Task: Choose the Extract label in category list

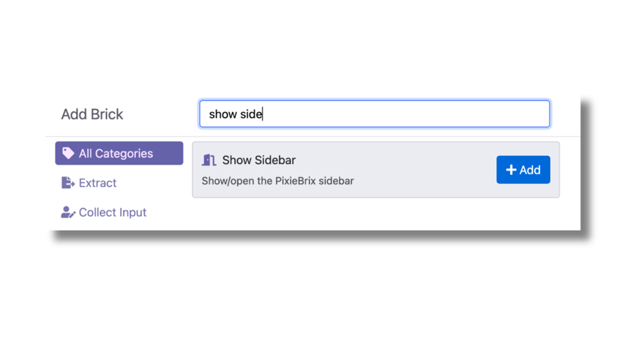Action: tap(98, 182)
